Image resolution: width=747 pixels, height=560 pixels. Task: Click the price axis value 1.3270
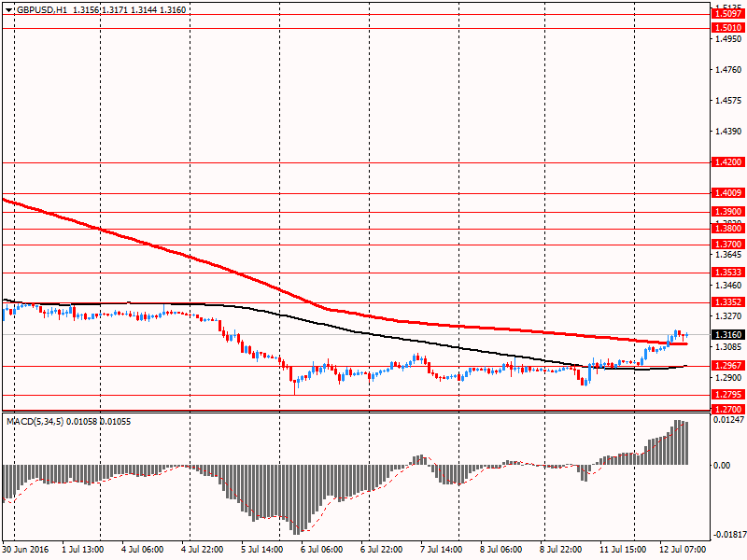(729, 316)
